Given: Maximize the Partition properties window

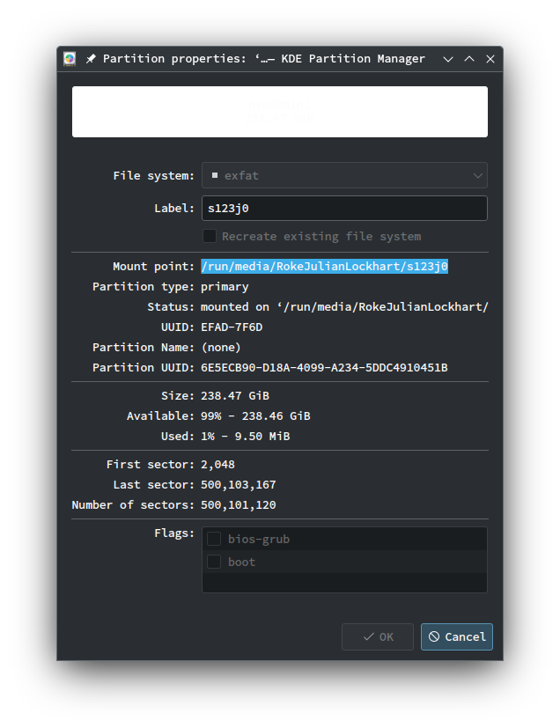Looking at the screenshot, I should (469, 59).
